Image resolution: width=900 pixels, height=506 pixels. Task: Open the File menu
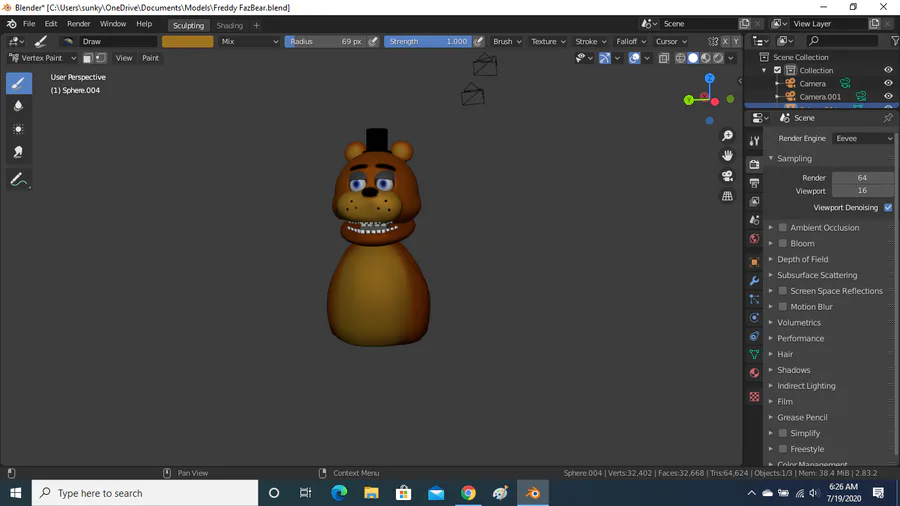tap(29, 24)
